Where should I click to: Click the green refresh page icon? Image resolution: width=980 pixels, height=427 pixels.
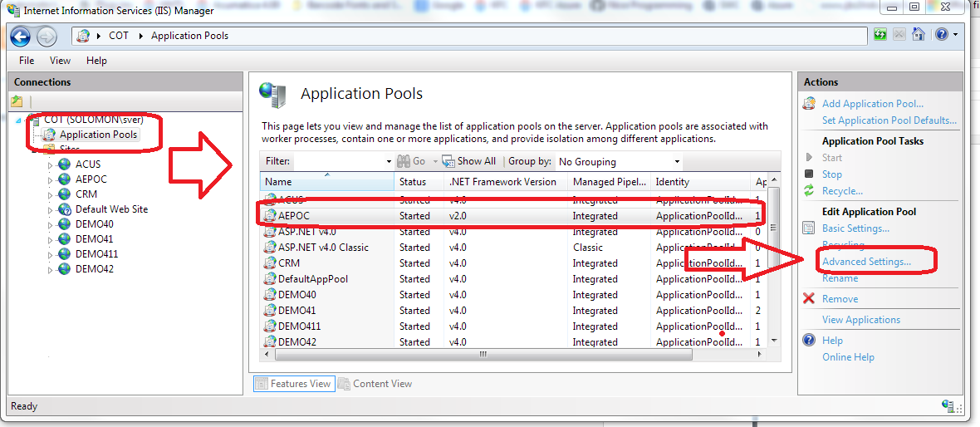tap(880, 35)
